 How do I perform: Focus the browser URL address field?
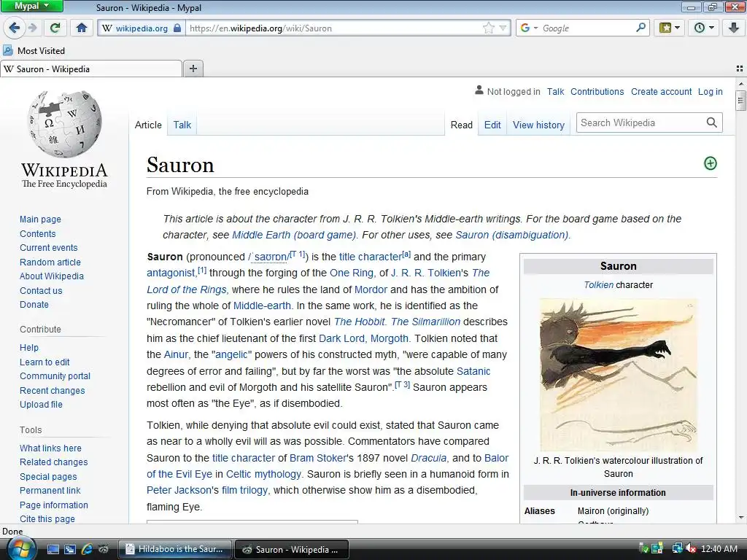(x=333, y=28)
